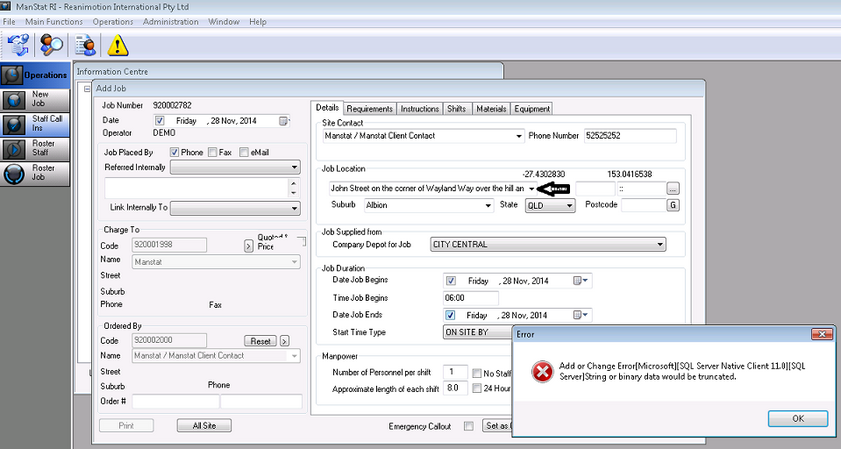This screenshot has width=841, height=449.
Task: Click the yellow warning triangle toolbar icon
Action: pos(119,45)
